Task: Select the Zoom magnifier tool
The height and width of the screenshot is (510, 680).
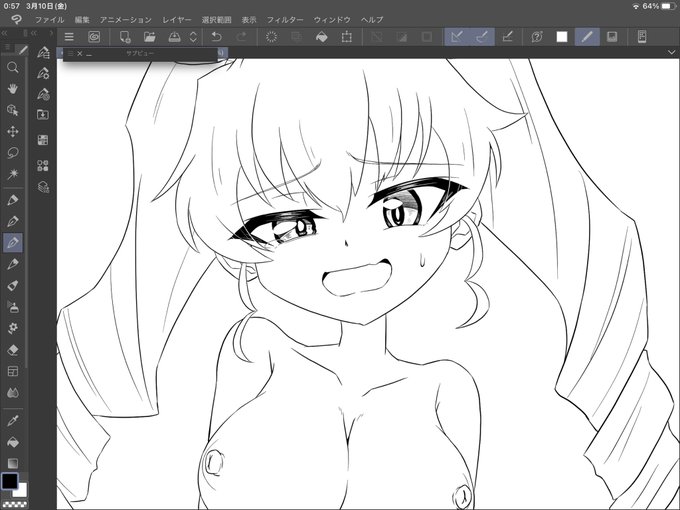Action: coord(13,67)
